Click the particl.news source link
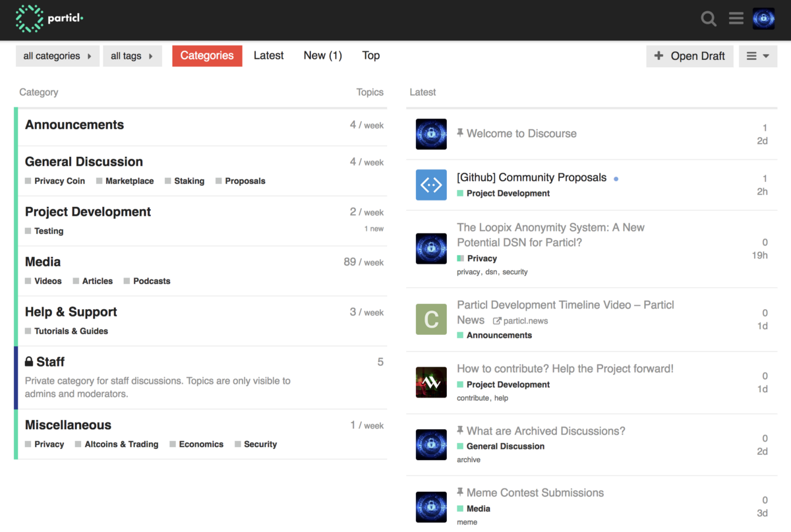 pos(525,321)
